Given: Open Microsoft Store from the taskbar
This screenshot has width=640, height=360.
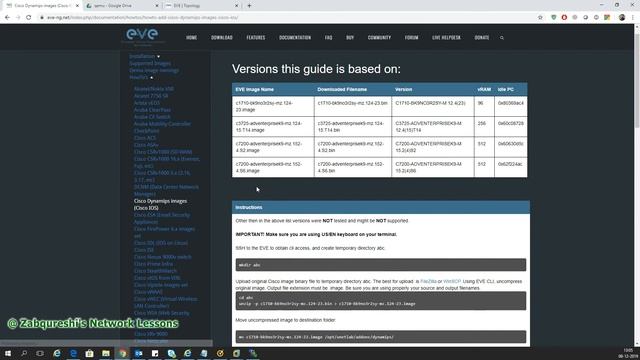Looking at the screenshot, I should point(89,353).
